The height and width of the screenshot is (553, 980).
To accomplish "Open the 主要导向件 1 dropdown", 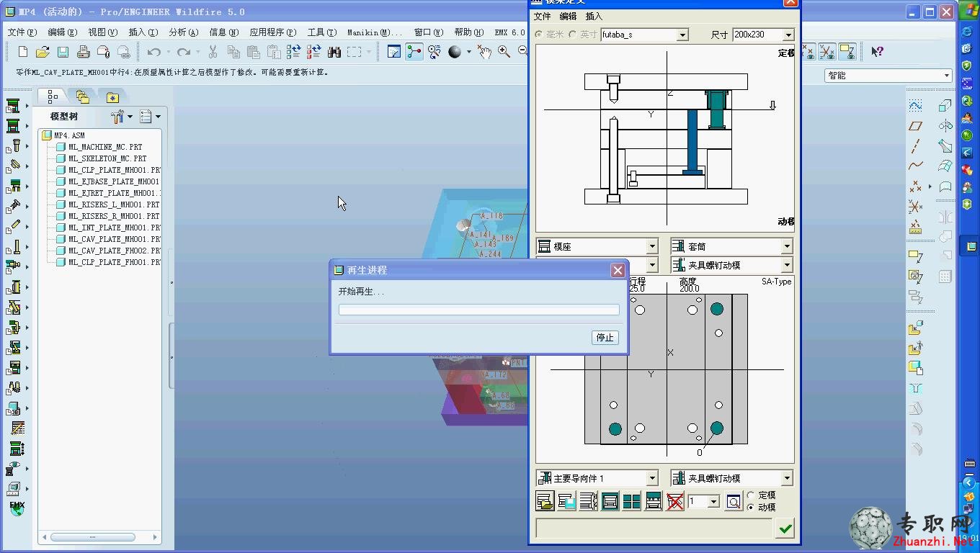I will (652, 478).
